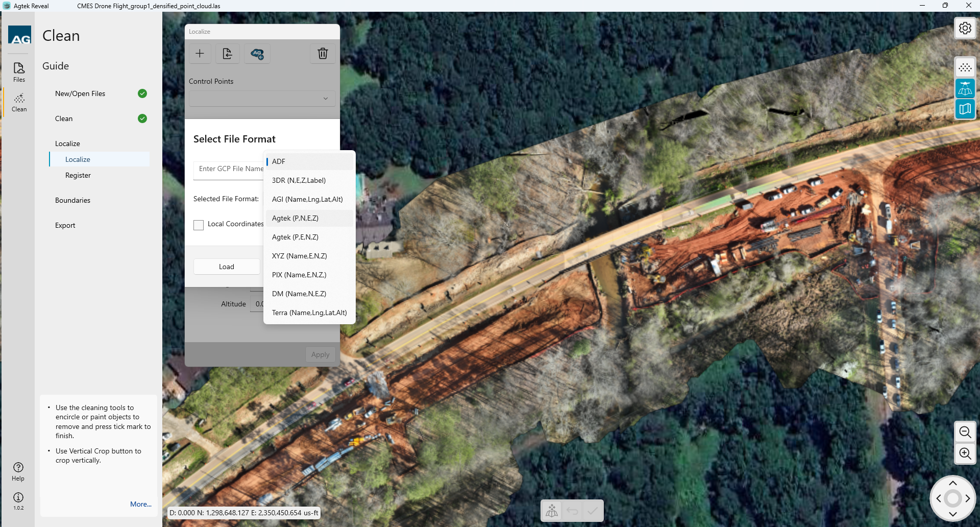The height and width of the screenshot is (527, 980).
Task: Click the import file icon in Localize
Action: point(228,54)
